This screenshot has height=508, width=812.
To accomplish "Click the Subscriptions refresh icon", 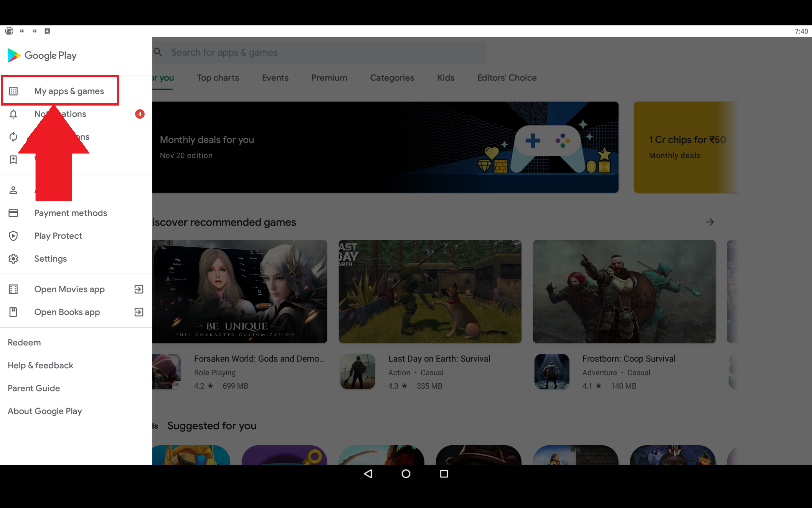I will click(x=13, y=137).
